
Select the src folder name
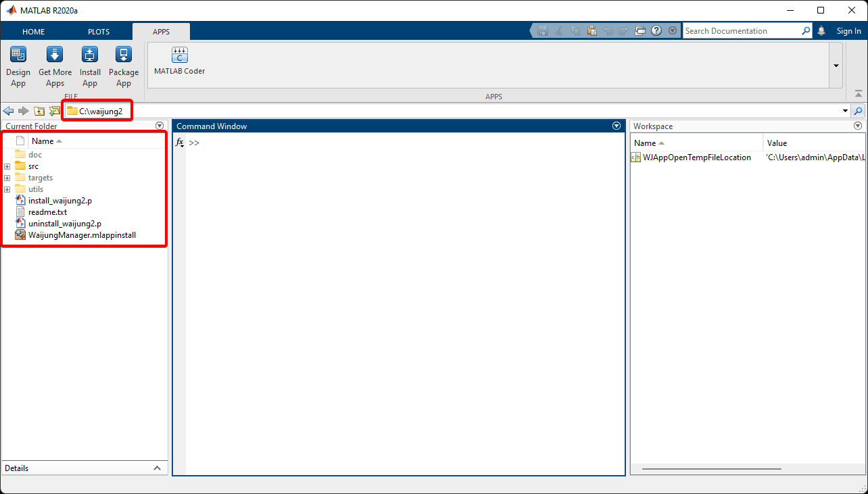(33, 166)
